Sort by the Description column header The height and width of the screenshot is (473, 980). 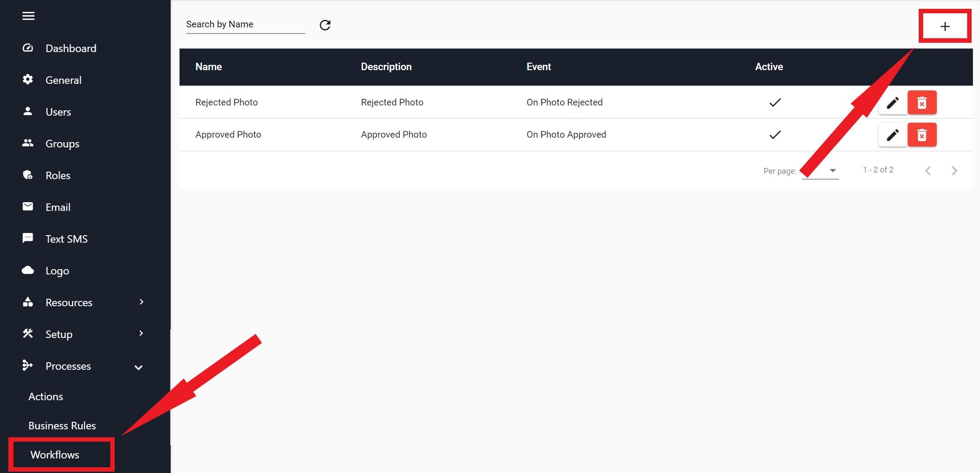pos(386,67)
